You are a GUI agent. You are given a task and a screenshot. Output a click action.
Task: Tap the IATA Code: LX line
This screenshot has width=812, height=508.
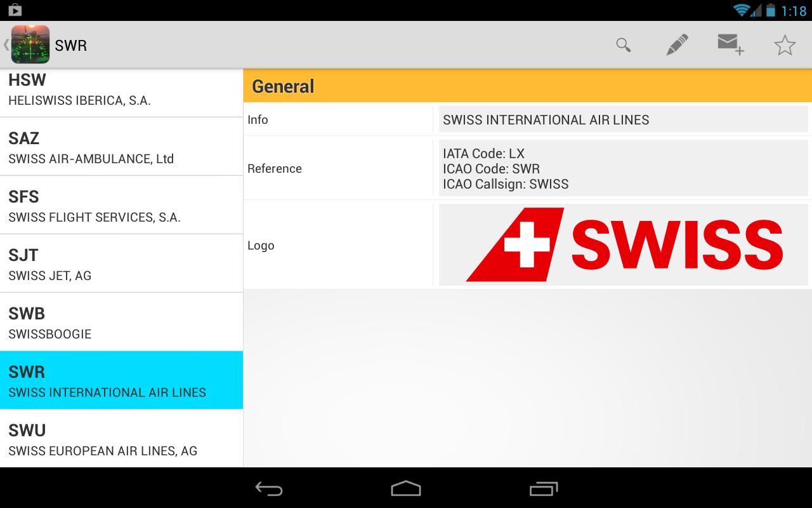click(484, 153)
